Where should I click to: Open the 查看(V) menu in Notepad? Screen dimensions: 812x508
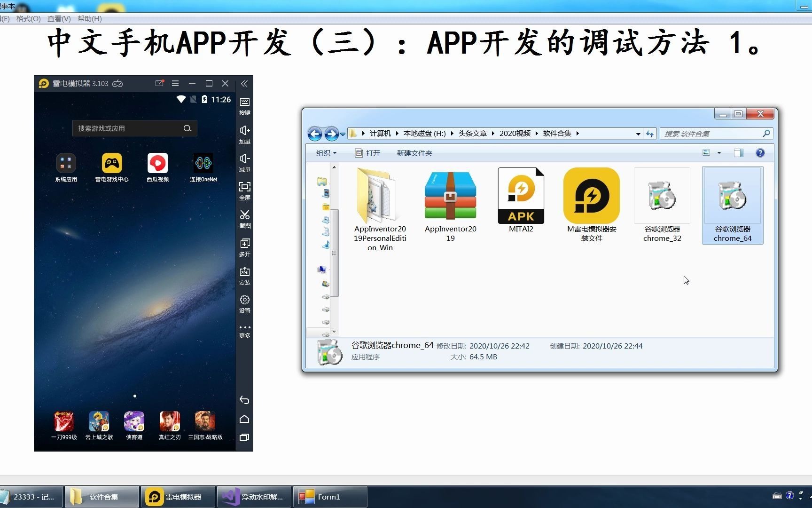coord(59,19)
